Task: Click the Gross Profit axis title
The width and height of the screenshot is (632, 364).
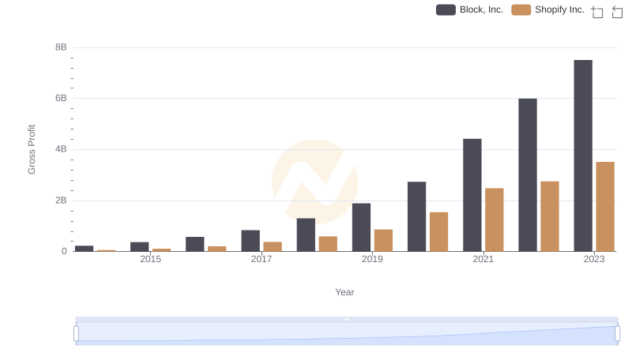Action: [32, 149]
